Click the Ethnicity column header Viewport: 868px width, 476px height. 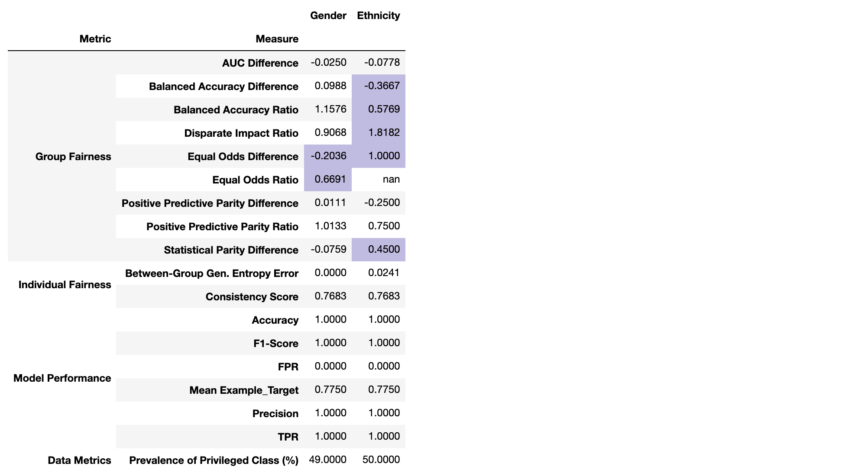(378, 16)
